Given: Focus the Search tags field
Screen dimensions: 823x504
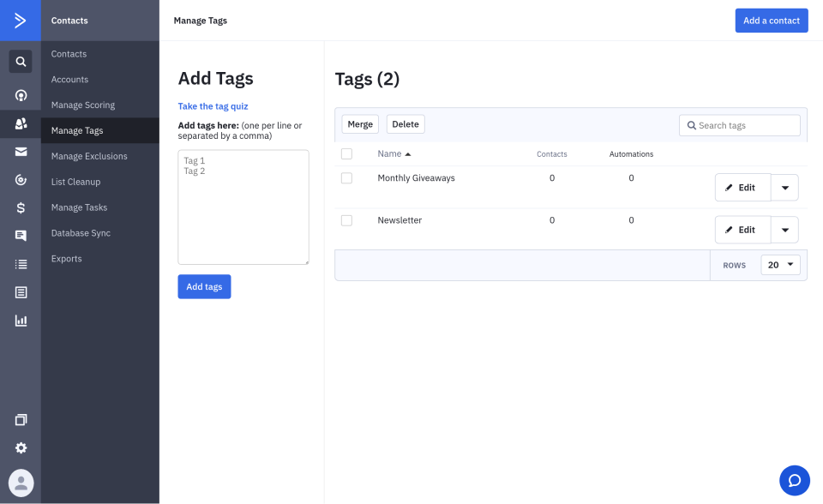Looking at the screenshot, I should pyautogui.click(x=740, y=125).
